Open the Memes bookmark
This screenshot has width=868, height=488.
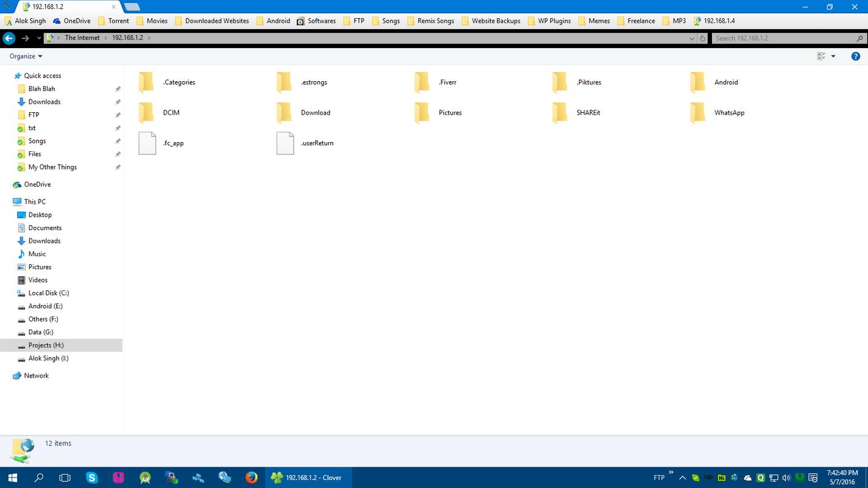tap(594, 21)
